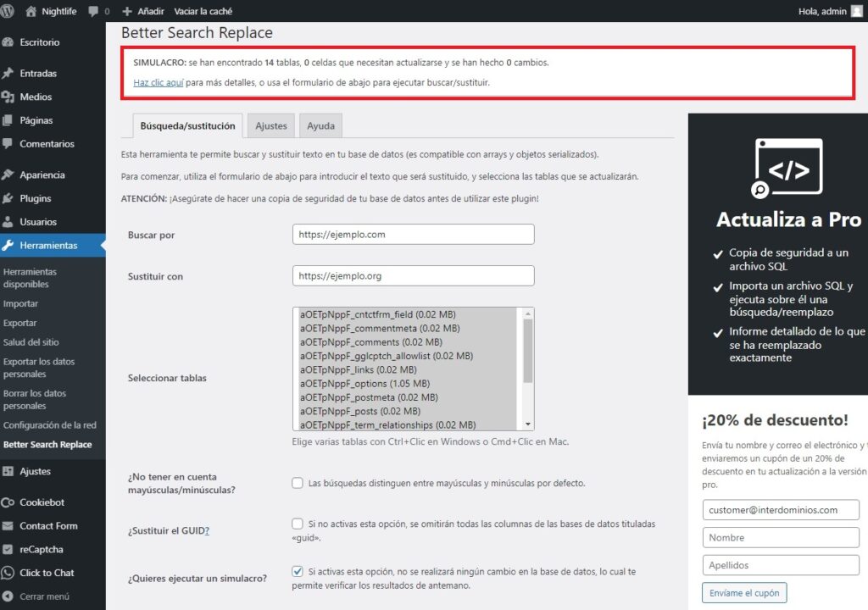Viewport: 868px width, 610px height.
Task: Open the Importar submenu item
Action: click(20, 303)
